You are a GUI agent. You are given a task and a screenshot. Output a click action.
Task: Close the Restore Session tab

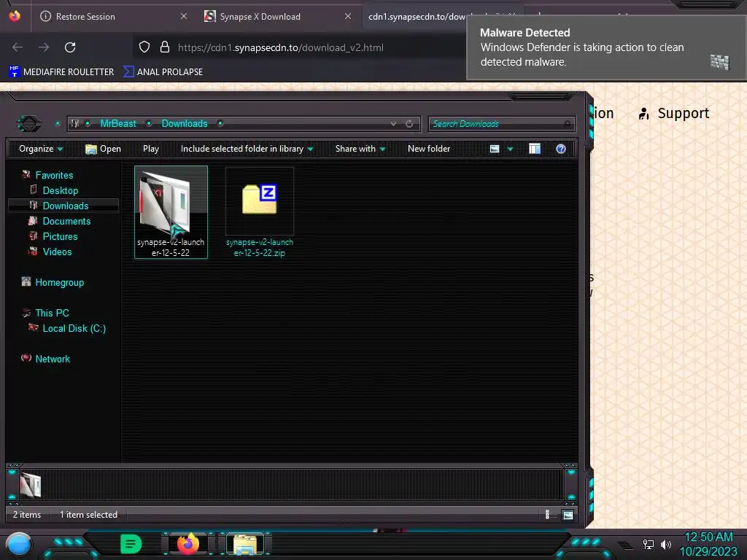click(183, 16)
